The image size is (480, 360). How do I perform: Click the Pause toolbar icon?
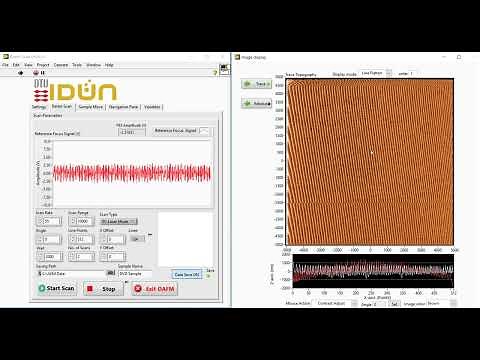pos(43,73)
